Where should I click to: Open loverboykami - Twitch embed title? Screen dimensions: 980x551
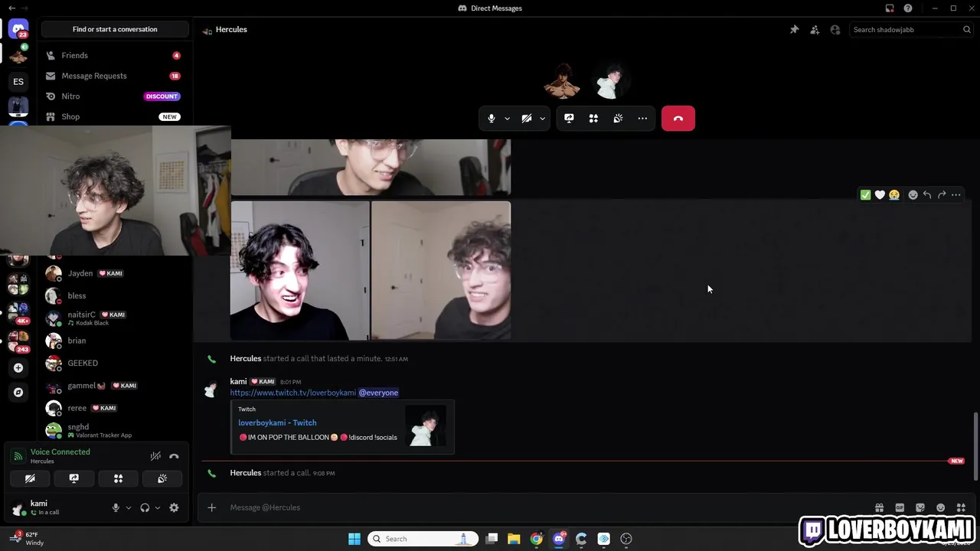[277, 422]
